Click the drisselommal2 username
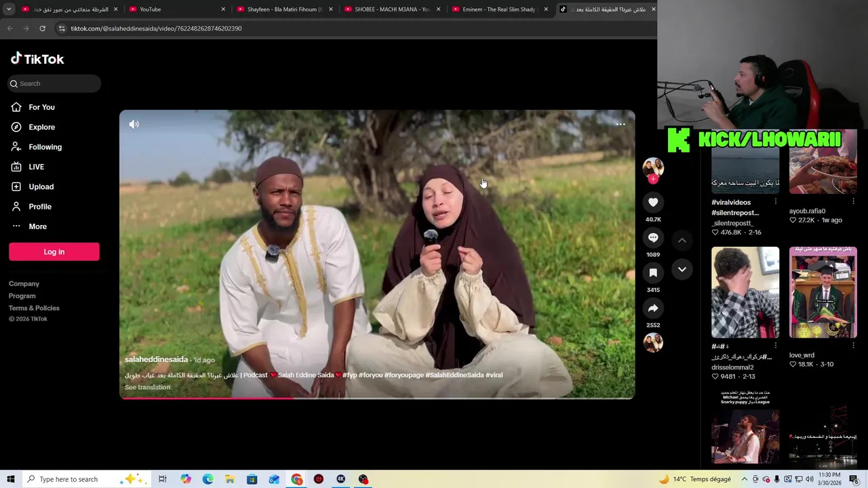This screenshot has height=488, width=868. click(732, 367)
